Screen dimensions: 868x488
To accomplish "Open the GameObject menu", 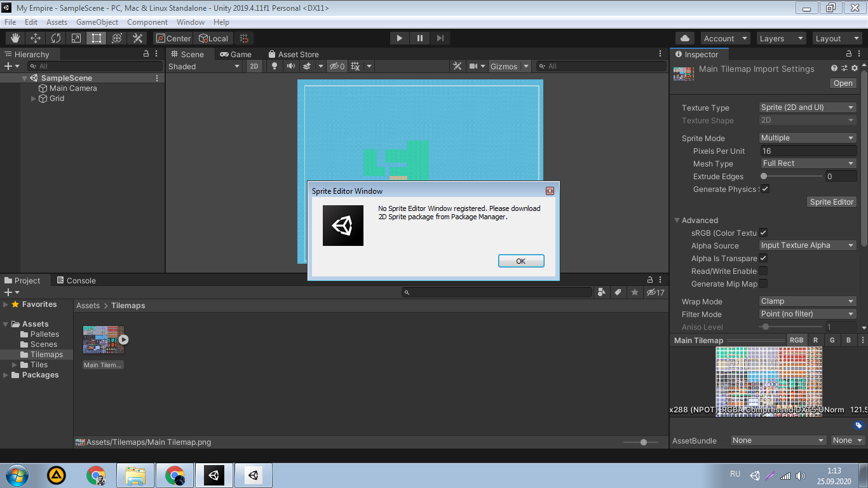I will pos(97,22).
